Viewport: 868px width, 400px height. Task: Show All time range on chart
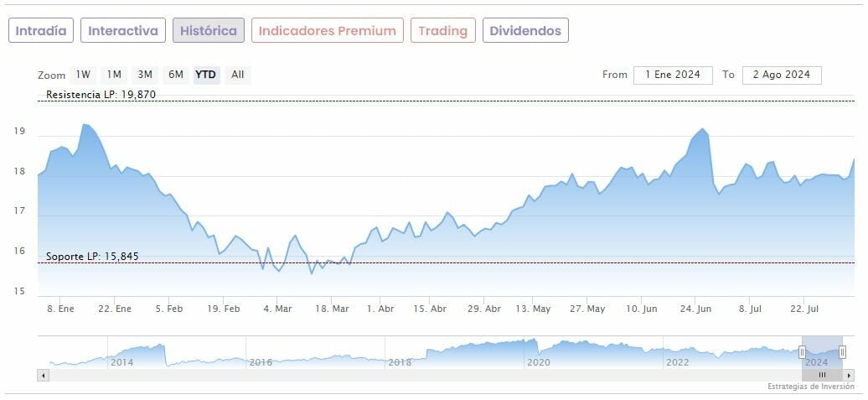coord(238,75)
